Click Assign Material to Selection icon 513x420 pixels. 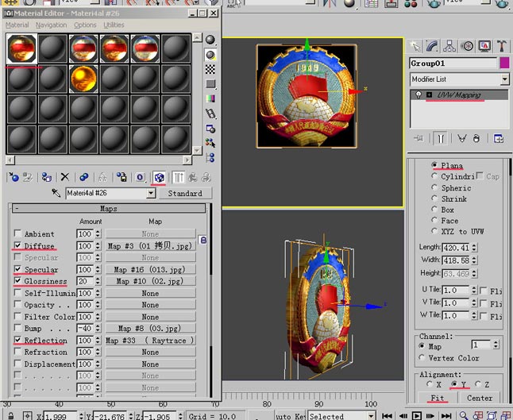tap(47, 177)
